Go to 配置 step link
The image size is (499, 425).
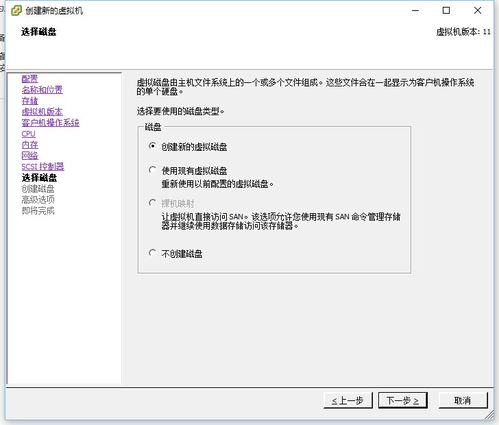pos(30,79)
